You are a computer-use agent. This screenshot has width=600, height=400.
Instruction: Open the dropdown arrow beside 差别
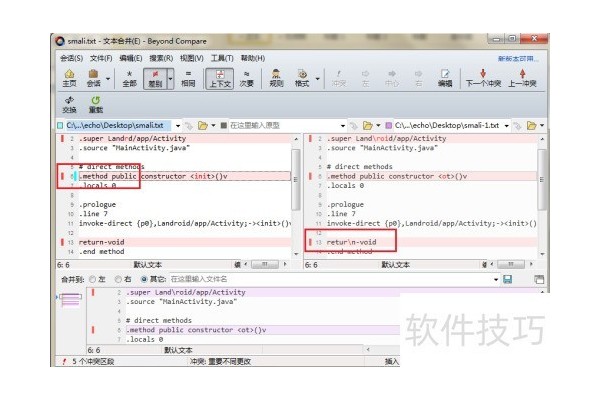tap(170, 79)
